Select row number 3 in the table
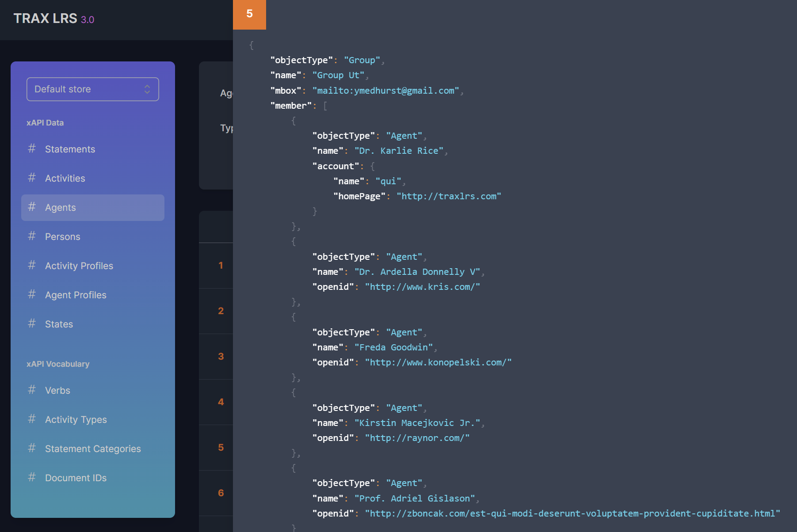Image resolution: width=797 pixels, height=532 pixels. pos(221,357)
